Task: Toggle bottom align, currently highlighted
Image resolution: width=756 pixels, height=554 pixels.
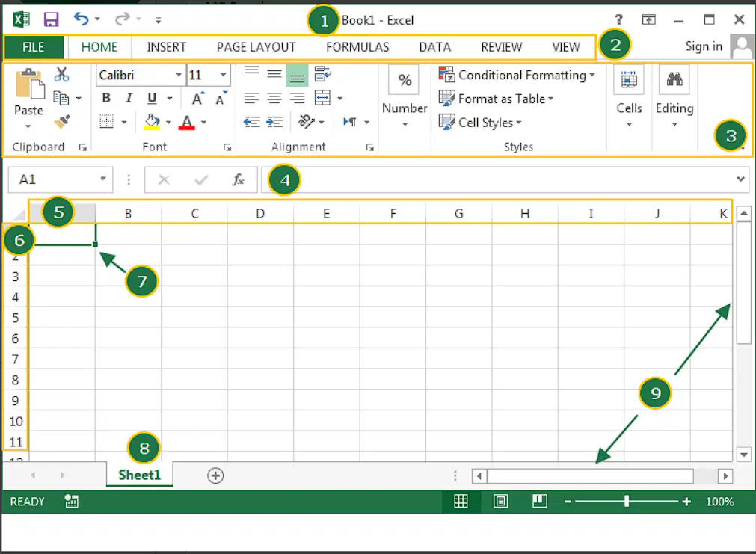Action: tap(297, 76)
